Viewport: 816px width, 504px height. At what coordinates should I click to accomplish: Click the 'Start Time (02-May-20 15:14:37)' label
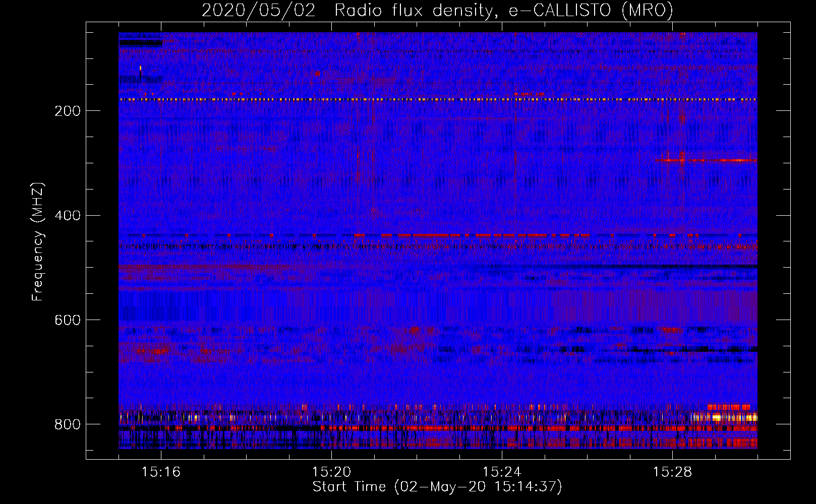[x=437, y=487]
